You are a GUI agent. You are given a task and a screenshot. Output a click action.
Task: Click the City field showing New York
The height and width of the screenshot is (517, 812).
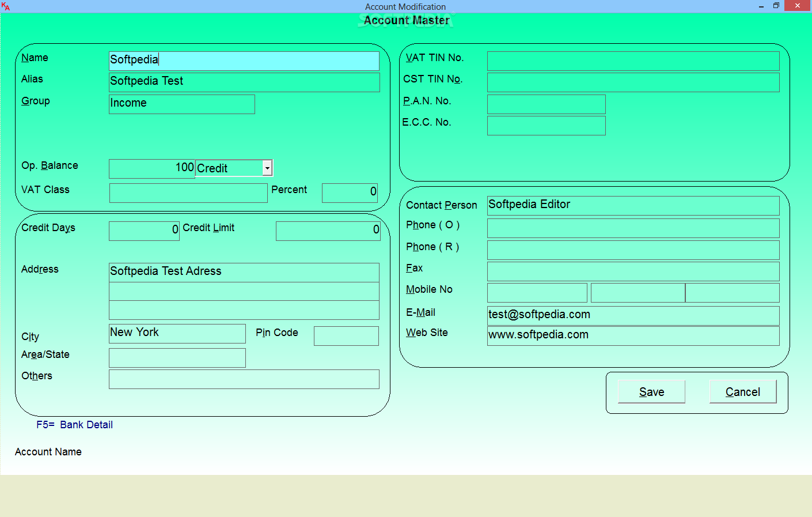[177, 334]
